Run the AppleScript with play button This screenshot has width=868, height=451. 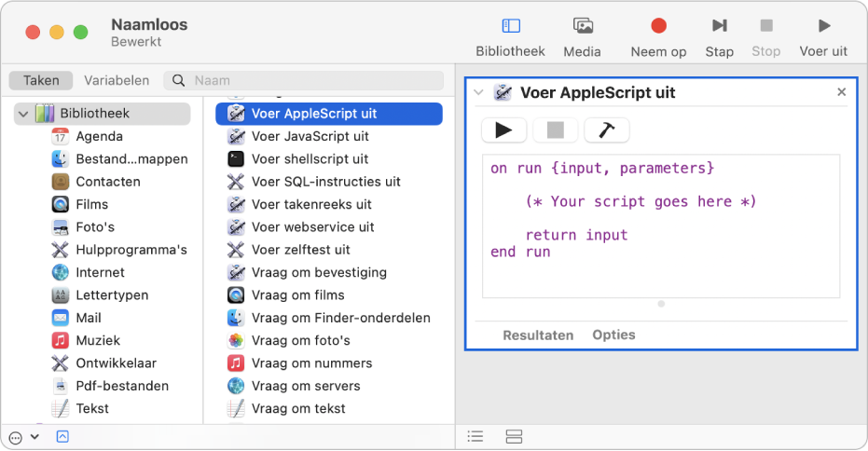pyautogui.click(x=504, y=130)
